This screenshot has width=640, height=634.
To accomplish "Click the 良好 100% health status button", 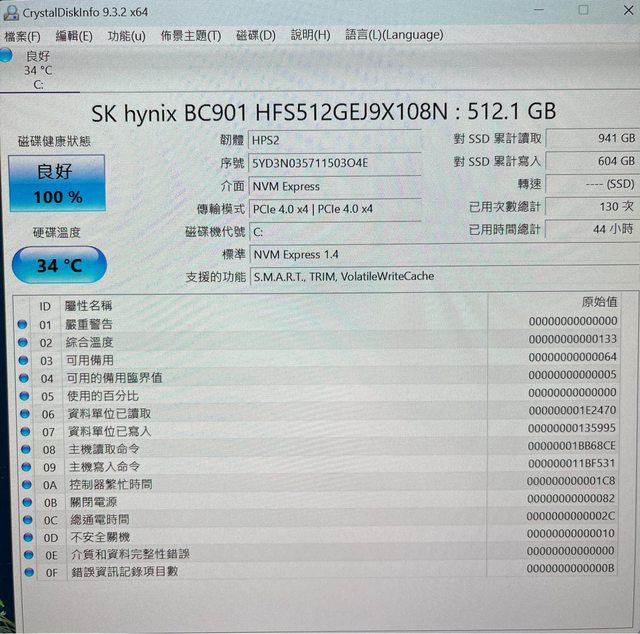I will pyautogui.click(x=57, y=184).
